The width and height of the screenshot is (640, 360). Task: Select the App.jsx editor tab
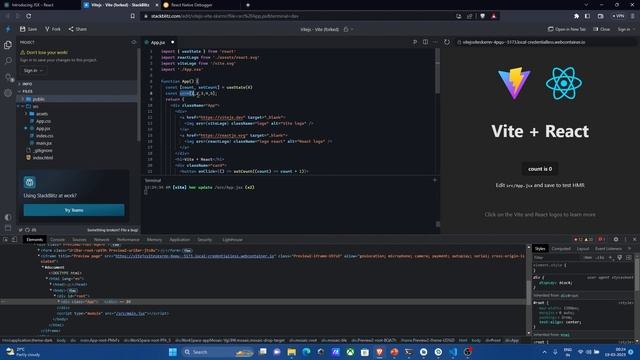click(158, 42)
